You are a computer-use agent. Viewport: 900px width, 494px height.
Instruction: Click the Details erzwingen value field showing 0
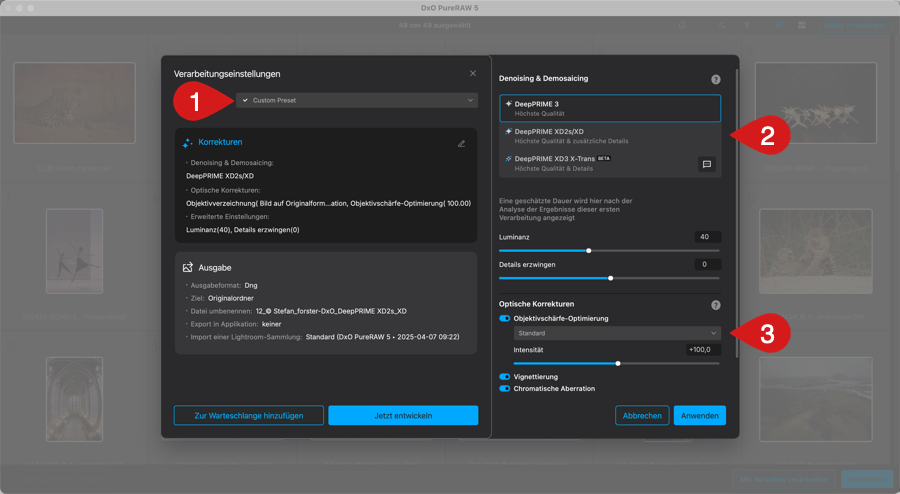[x=707, y=264]
